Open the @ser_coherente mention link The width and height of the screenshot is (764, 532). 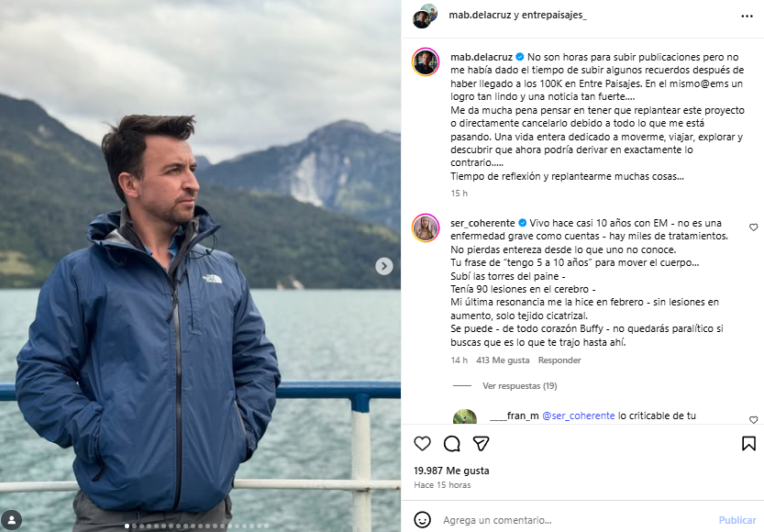(x=579, y=416)
